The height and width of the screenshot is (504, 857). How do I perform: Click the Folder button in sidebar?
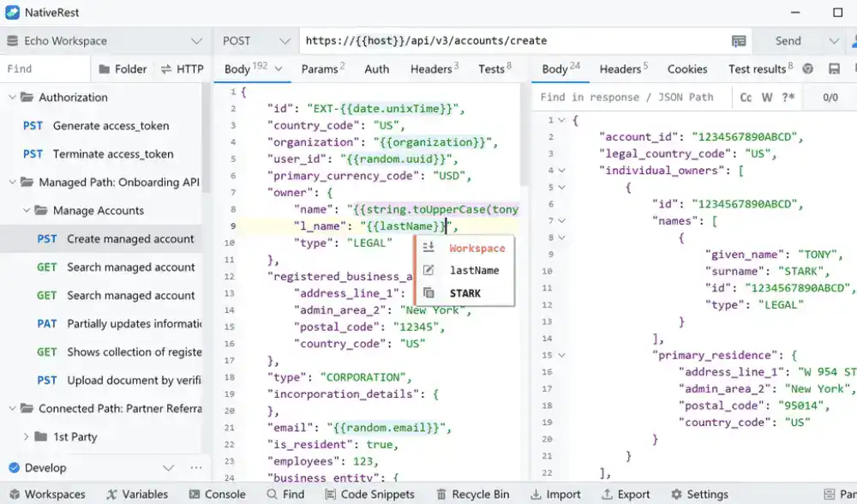(123, 69)
